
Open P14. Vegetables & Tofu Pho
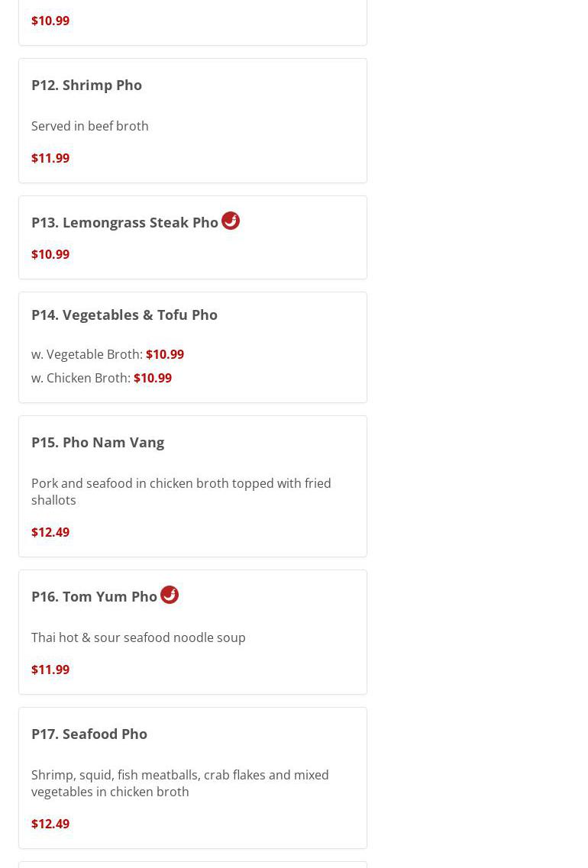124,315
